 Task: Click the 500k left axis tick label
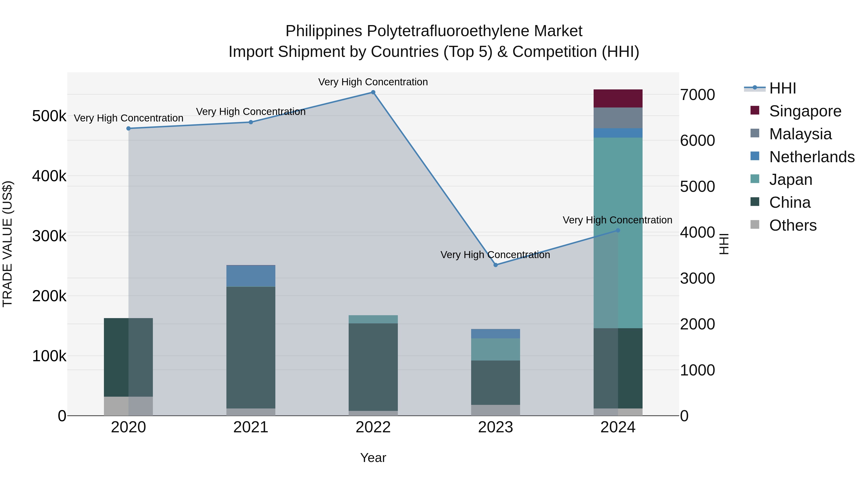[x=49, y=116]
